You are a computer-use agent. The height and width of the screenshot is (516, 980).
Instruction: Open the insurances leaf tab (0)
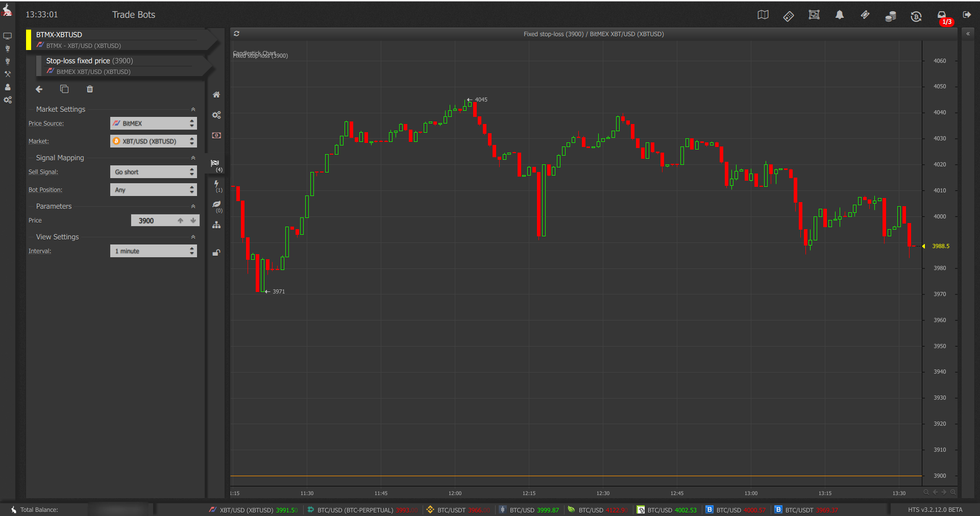click(x=217, y=206)
